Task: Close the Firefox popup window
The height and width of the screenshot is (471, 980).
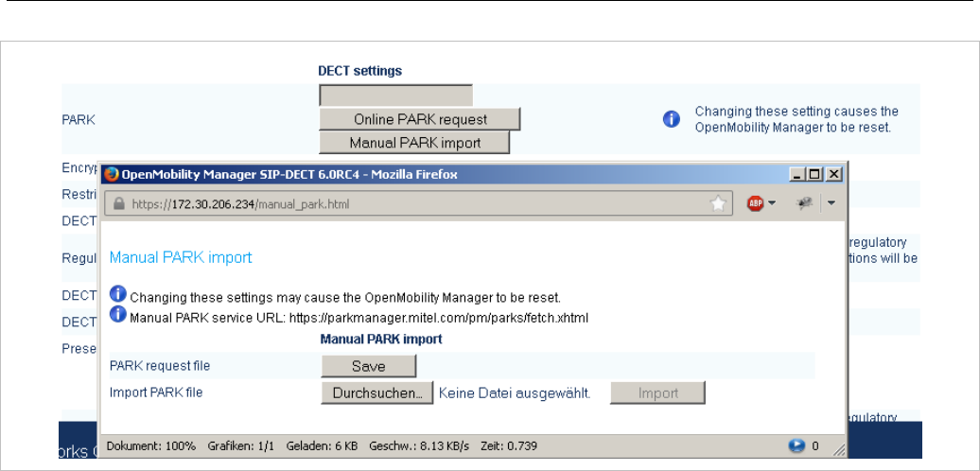Action: coord(833,174)
